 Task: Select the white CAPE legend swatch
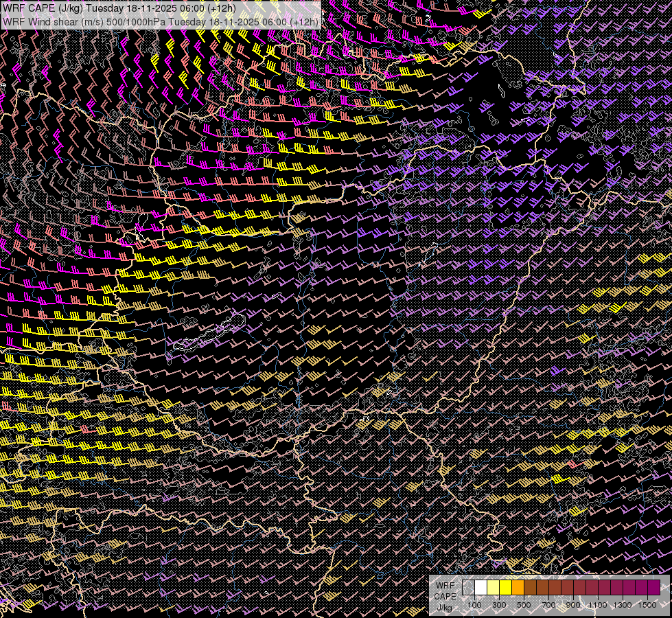click(481, 588)
